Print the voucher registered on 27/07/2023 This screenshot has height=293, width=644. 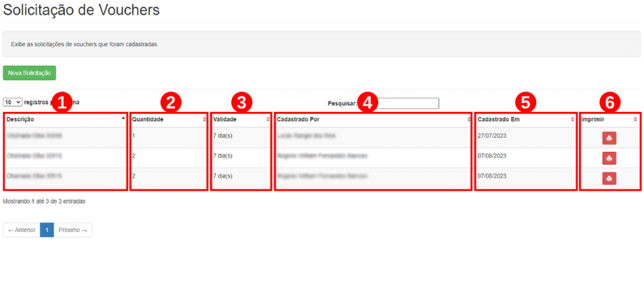[x=609, y=138]
